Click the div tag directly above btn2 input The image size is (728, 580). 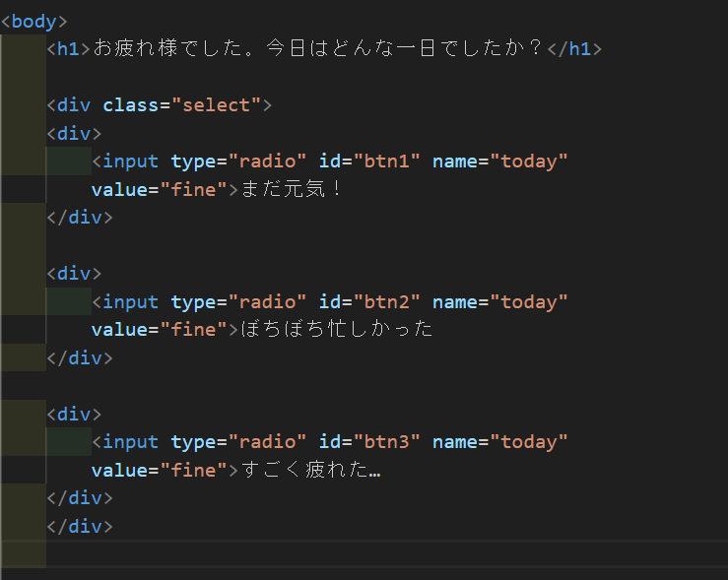(x=74, y=274)
